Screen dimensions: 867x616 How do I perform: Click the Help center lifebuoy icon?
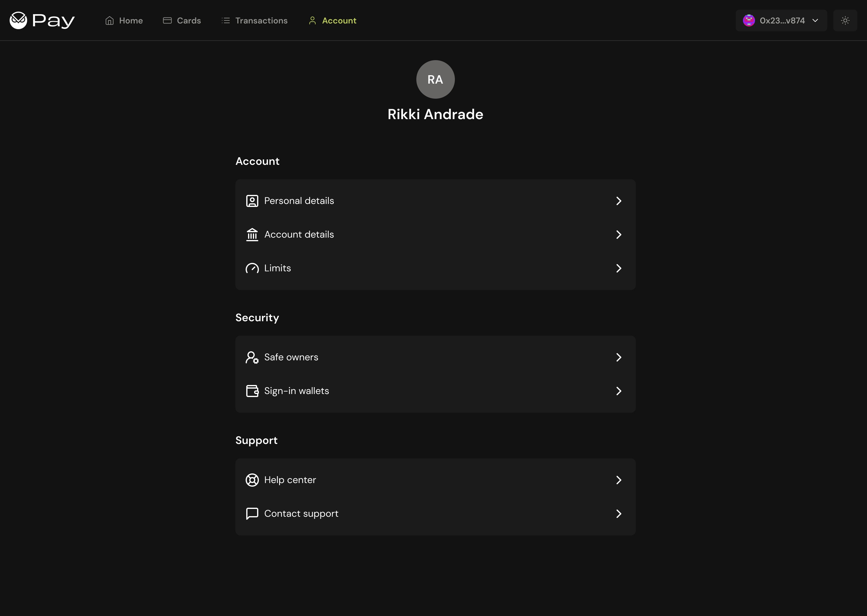point(252,480)
